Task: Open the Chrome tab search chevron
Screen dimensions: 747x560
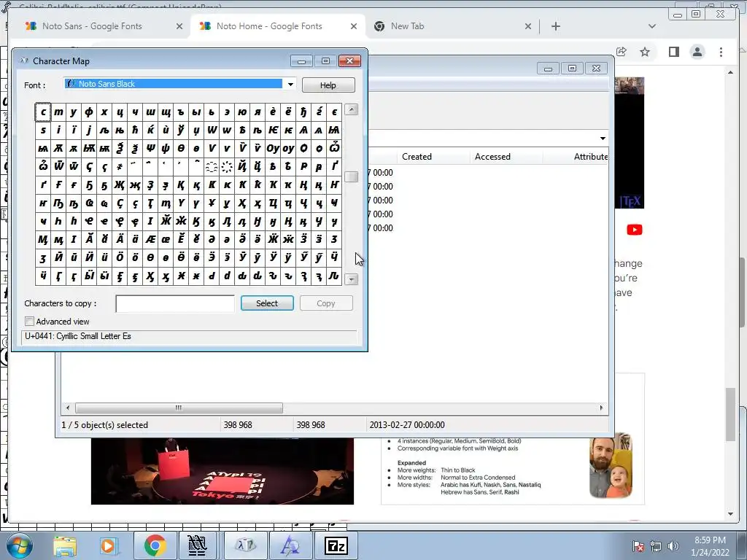Action: click(652, 26)
